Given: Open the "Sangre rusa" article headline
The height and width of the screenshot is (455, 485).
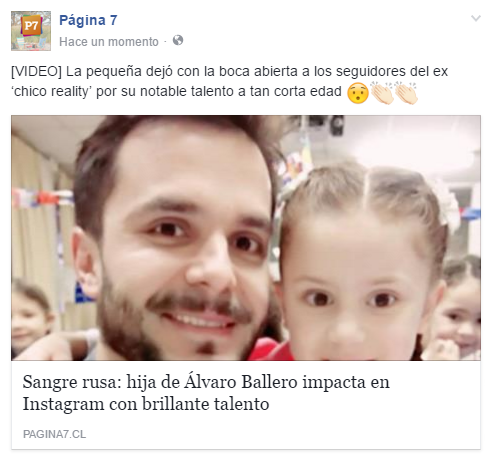Looking at the screenshot, I should (206, 393).
